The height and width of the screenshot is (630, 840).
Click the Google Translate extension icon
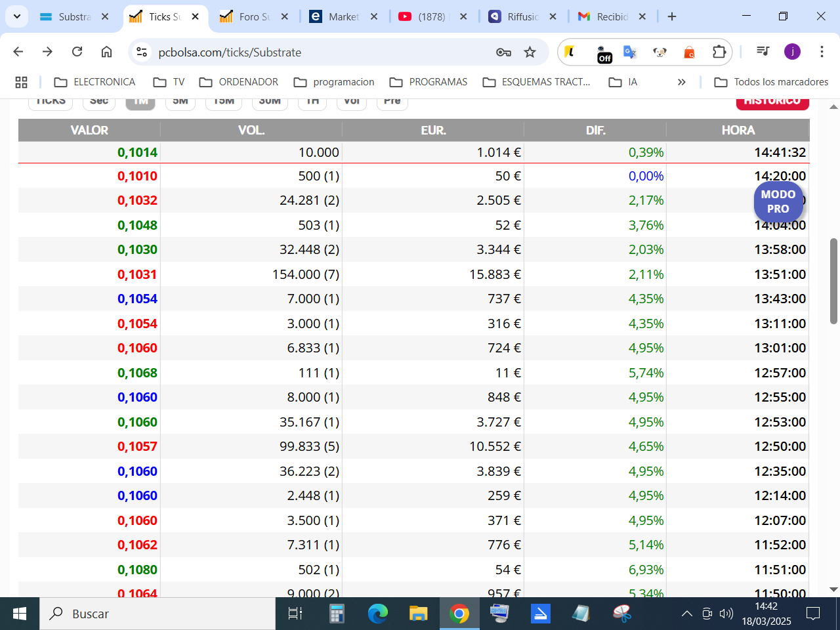pyautogui.click(x=630, y=52)
